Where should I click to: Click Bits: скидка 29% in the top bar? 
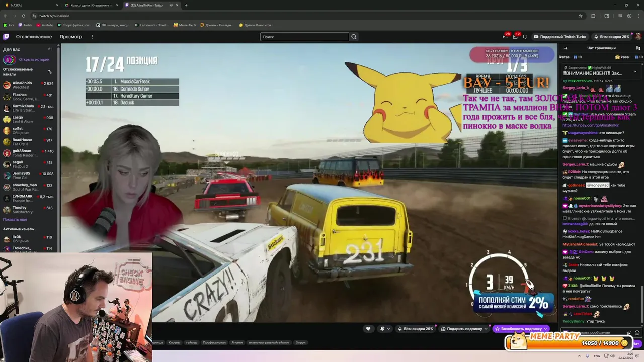(611, 37)
